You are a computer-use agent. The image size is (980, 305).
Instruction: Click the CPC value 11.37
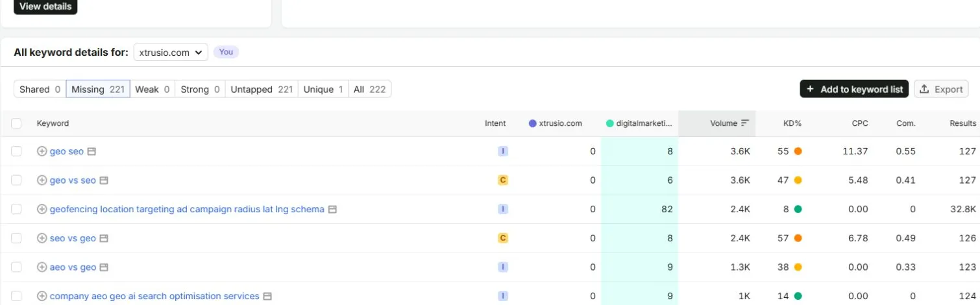(x=855, y=151)
